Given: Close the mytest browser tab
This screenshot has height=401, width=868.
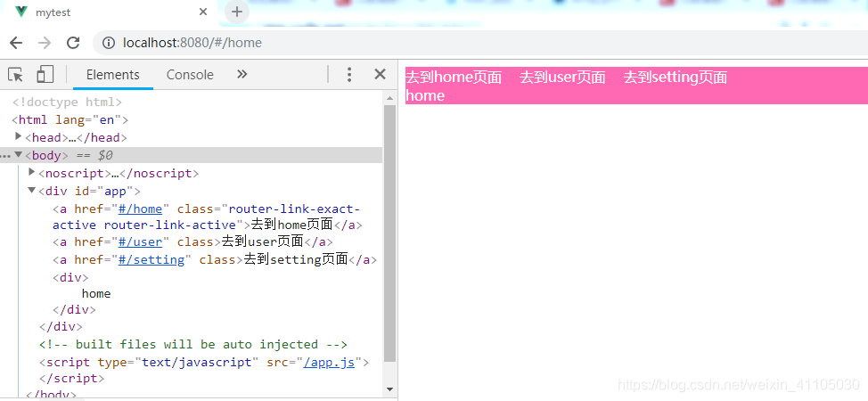Looking at the screenshot, I should [203, 12].
